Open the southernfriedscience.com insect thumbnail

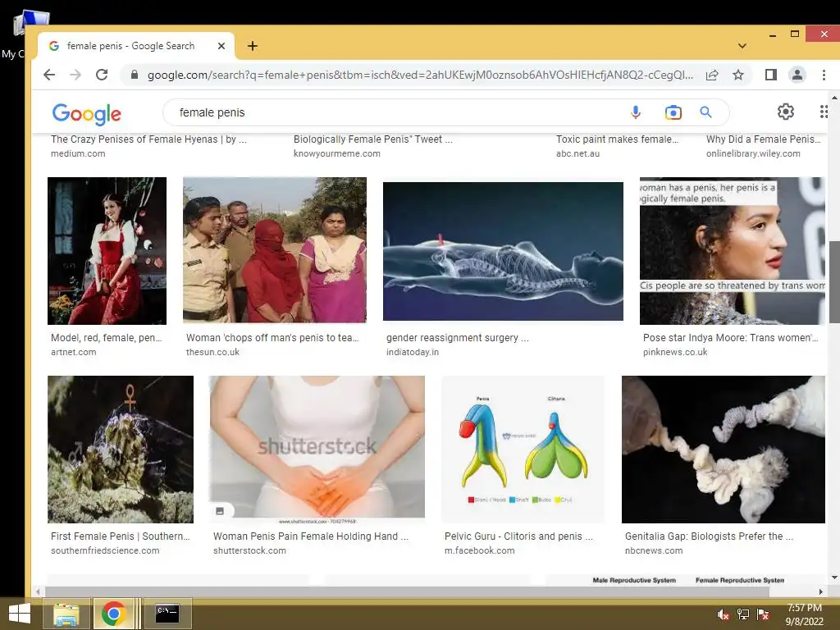121,450
